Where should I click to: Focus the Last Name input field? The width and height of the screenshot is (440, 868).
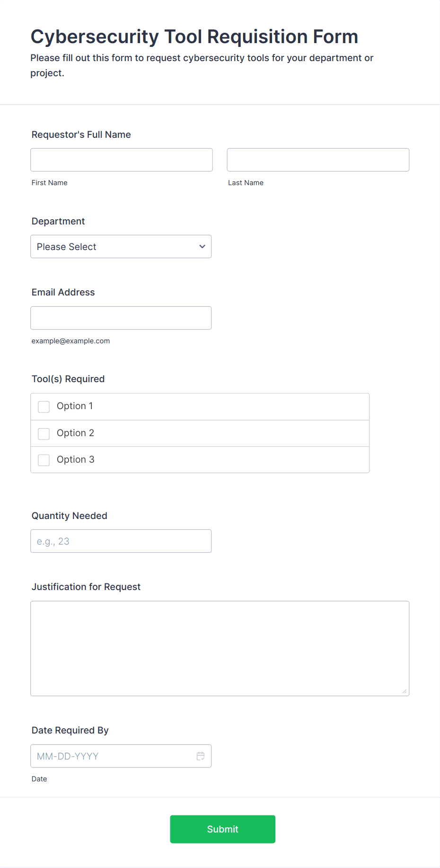tap(318, 160)
